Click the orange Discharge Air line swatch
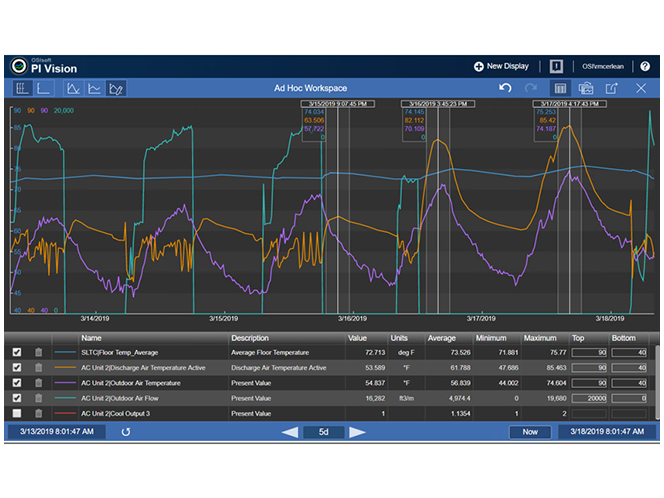Viewport: 664px width, 498px height. pyautogui.click(x=65, y=368)
